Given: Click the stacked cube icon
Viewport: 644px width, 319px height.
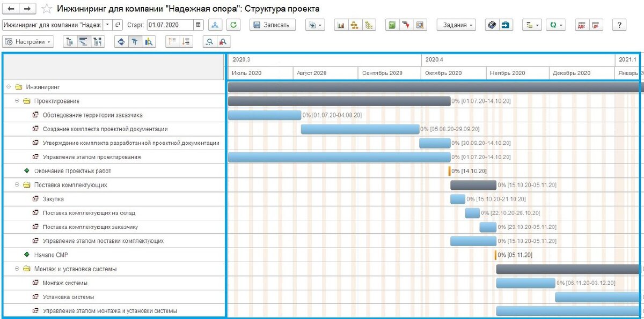Looking at the screenshot, I should 492,25.
